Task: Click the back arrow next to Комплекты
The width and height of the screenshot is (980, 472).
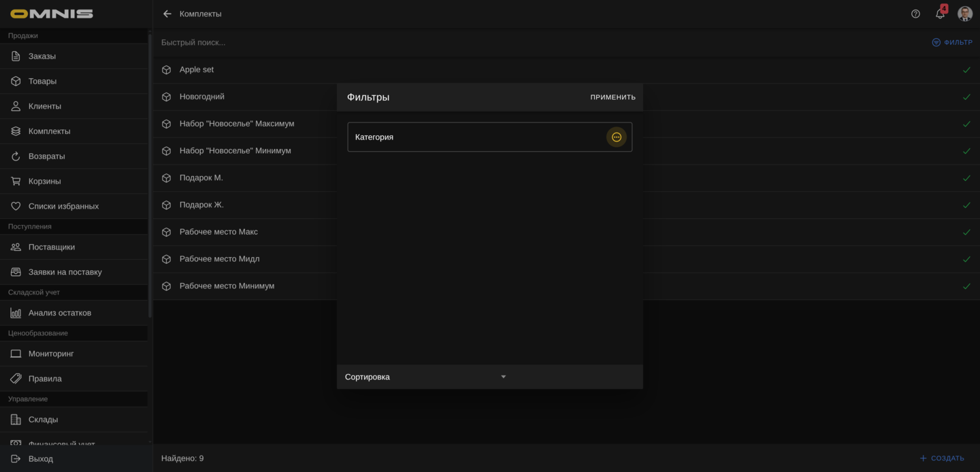Action: 167,14
